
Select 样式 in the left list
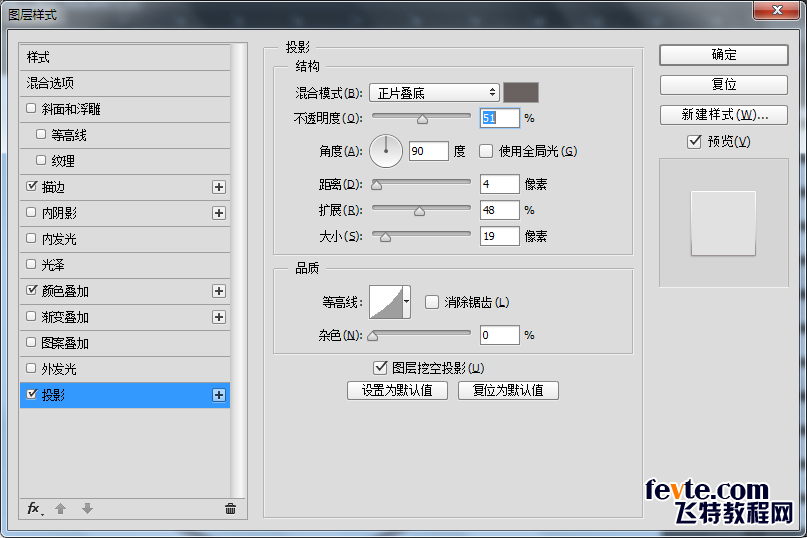click(125, 57)
